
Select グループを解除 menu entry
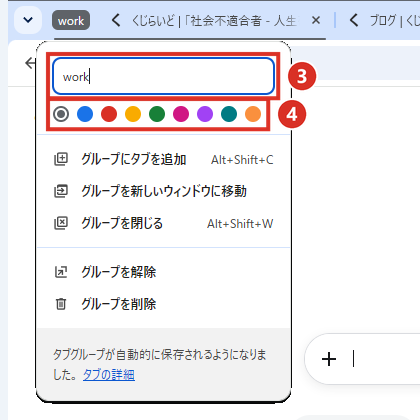163,272
